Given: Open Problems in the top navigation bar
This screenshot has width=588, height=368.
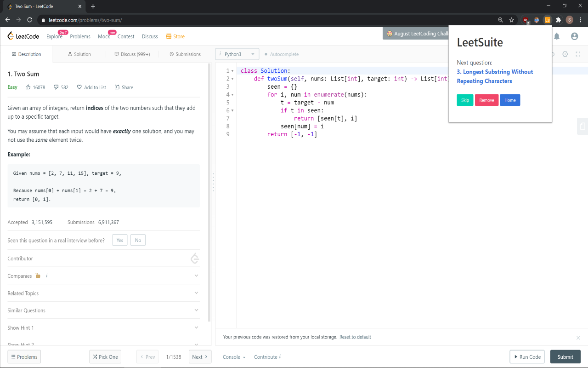Looking at the screenshot, I should click(x=80, y=36).
